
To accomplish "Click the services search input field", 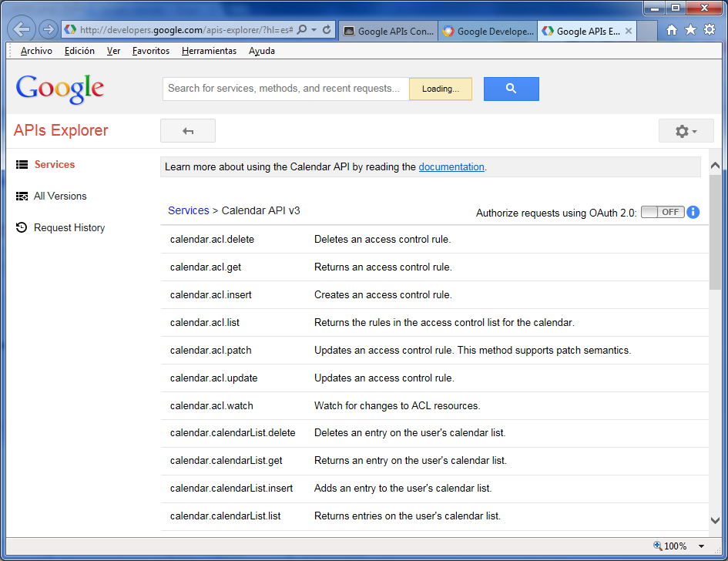I will pos(286,89).
